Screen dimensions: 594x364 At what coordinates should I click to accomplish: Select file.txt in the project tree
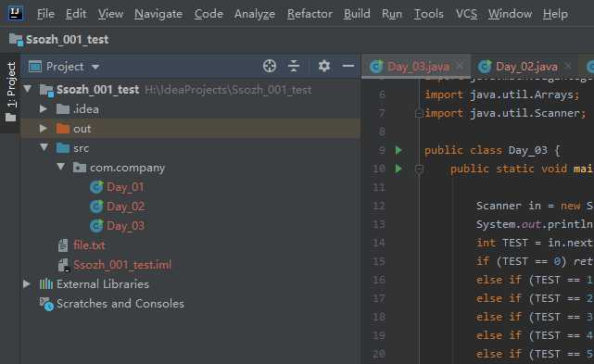pyautogui.click(x=89, y=245)
